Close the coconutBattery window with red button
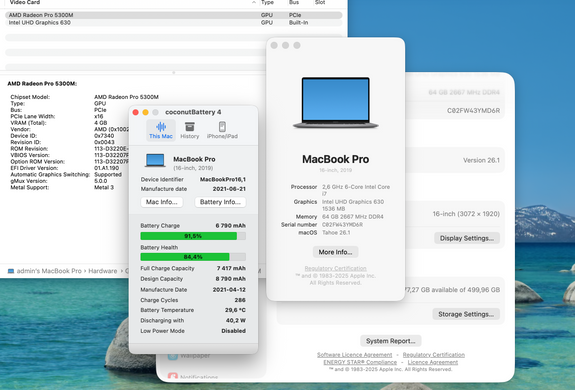Image resolution: width=575 pixels, height=390 pixels. (136, 112)
